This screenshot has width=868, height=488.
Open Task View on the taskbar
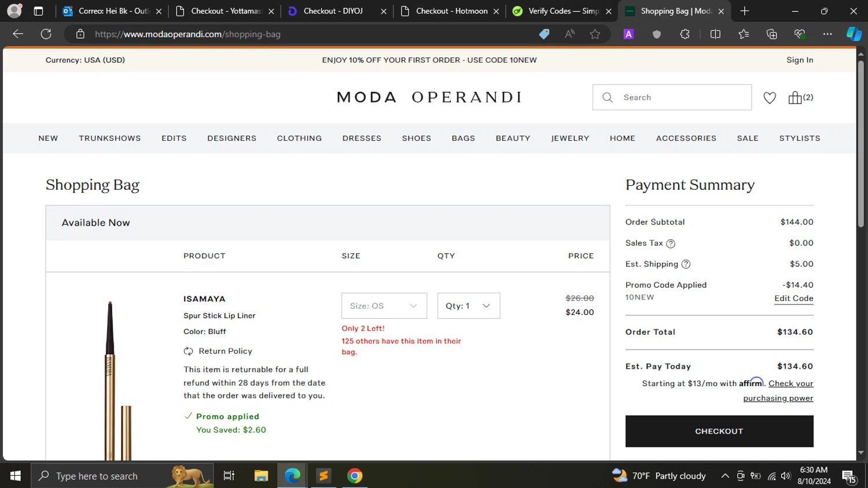click(x=229, y=476)
